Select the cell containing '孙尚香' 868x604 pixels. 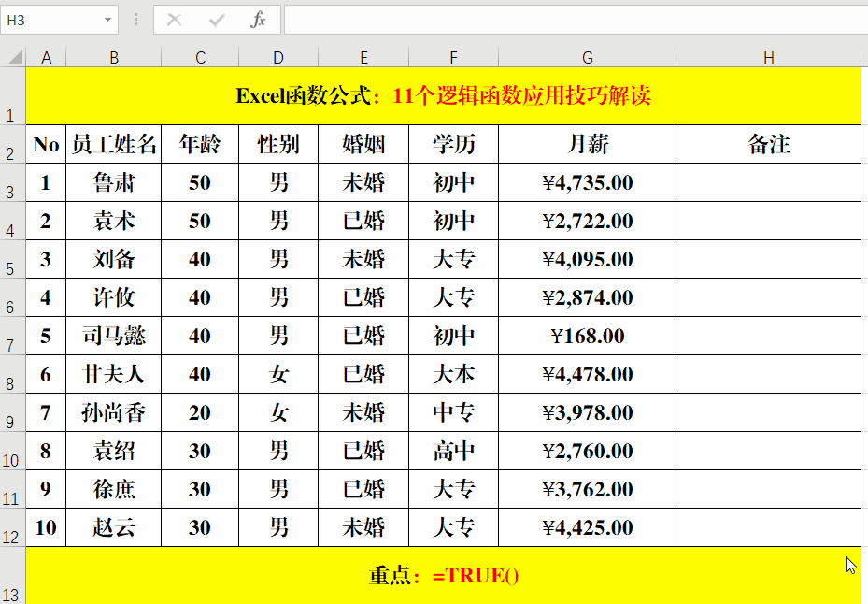pos(113,412)
